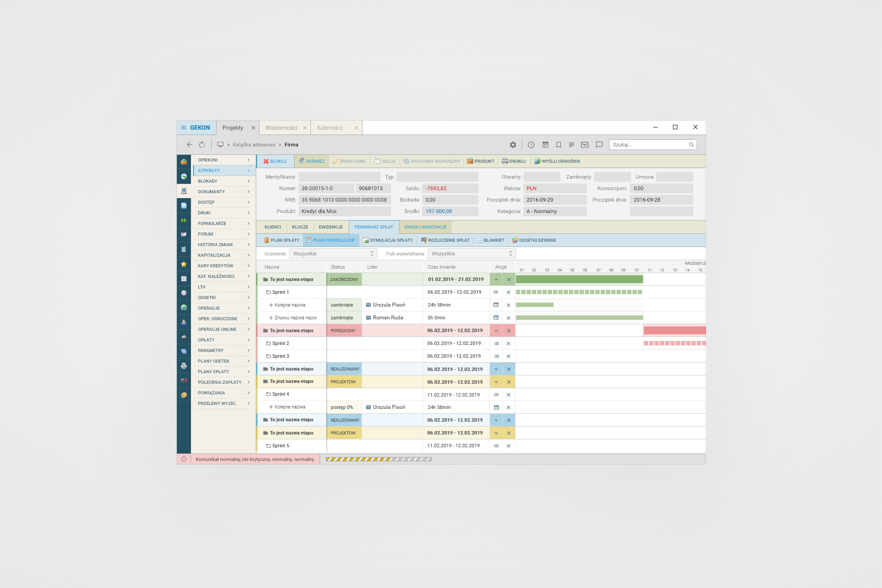This screenshot has width=882, height=588.
Task: Click the SYMULACJA SPŁATY button
Action: [388, 240]
